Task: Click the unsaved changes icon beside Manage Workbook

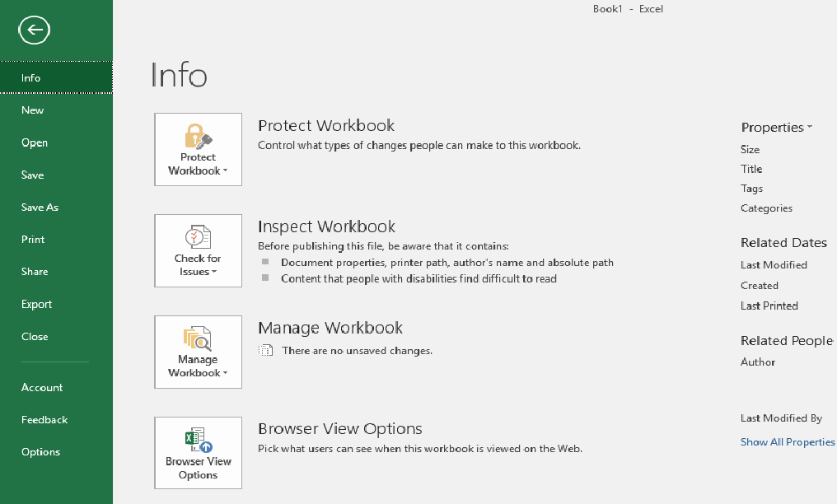Action: point(265,350)
